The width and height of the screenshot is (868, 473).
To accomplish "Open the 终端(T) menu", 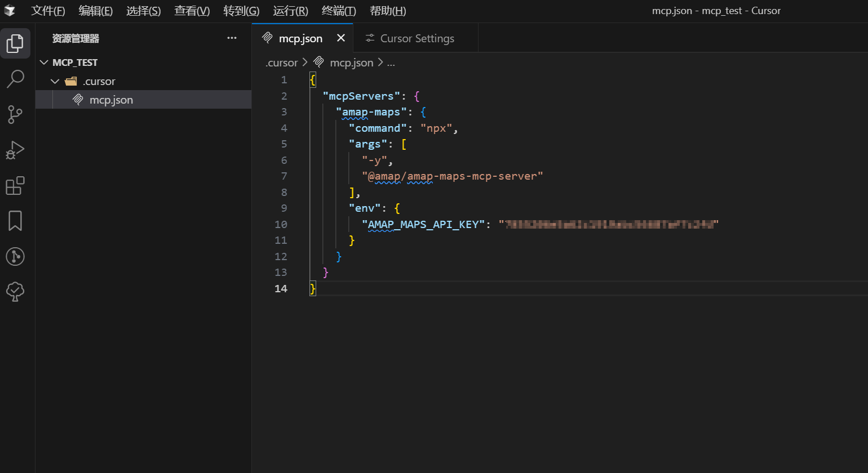I will (x=339, y=11).
